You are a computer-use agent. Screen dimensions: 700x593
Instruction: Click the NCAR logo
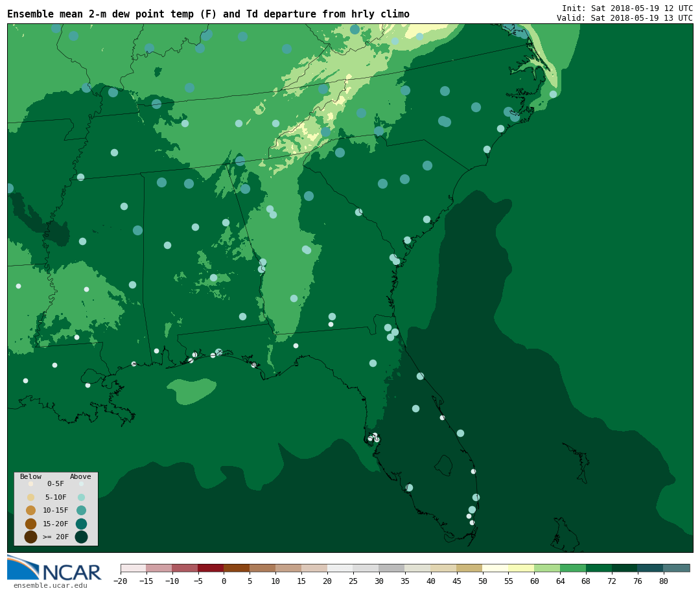coord(54,568)
